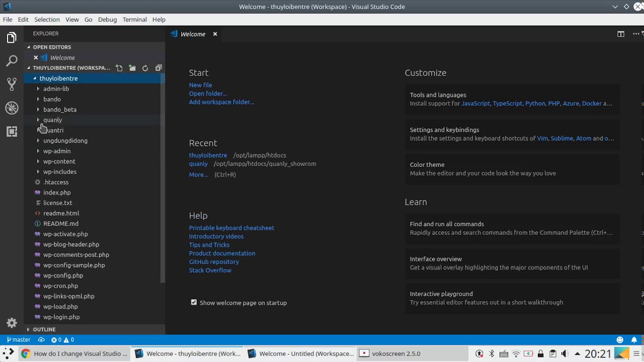Open the Help menu
Screen dimensions: 644x362
pyautogui.click(x=158, y=19)
